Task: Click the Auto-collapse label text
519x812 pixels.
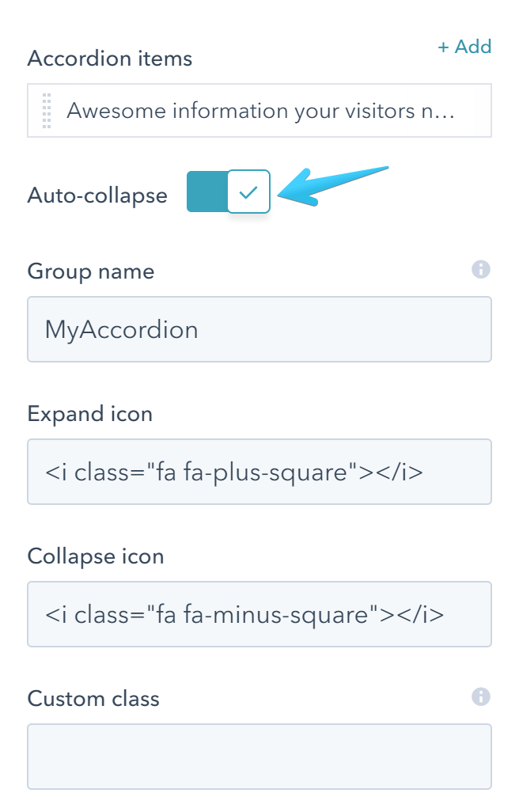Action: click(x=97, y=195)
